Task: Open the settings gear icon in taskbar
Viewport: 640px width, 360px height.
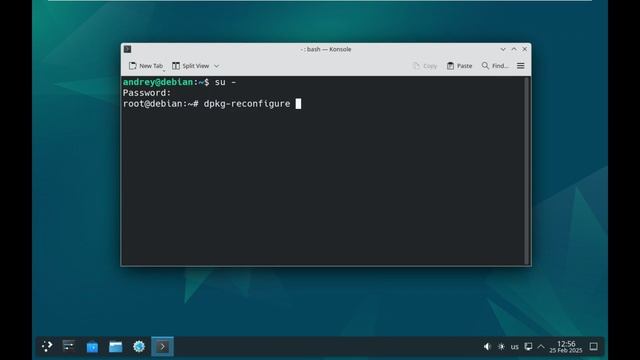Action: 139,347
